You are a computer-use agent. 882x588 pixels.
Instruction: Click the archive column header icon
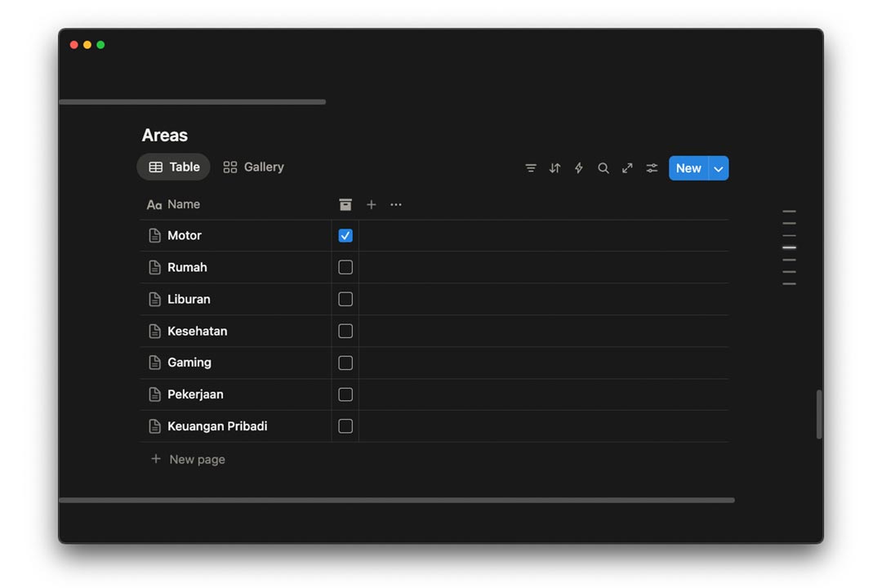[x=345, y=205]
